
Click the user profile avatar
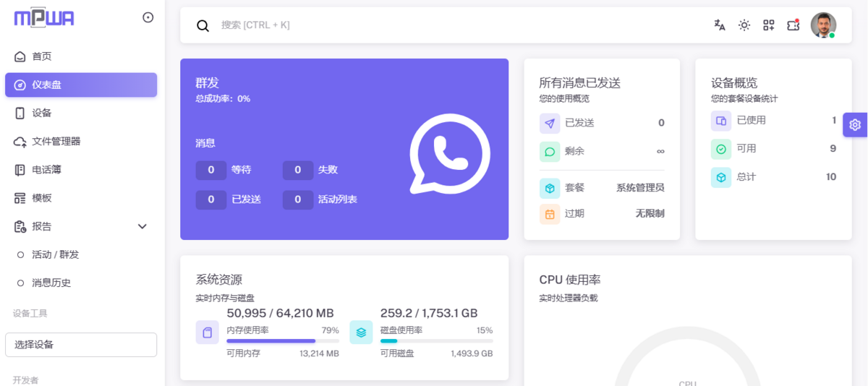point(822,25)
